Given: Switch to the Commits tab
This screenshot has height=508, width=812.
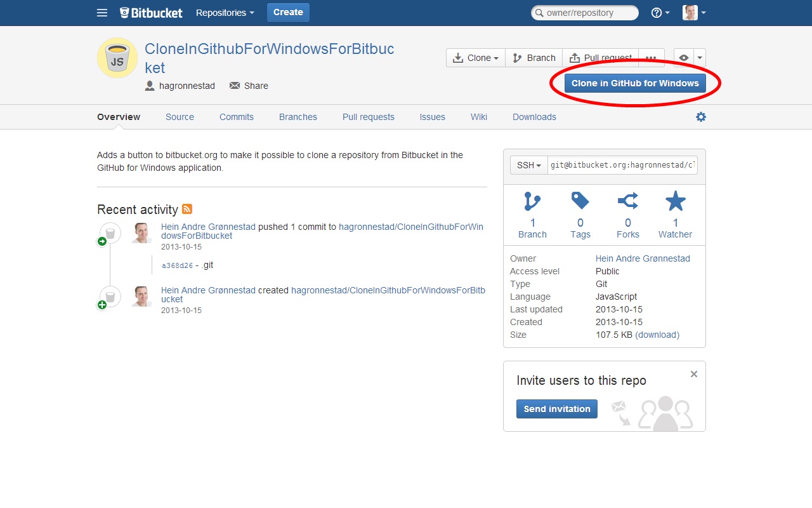Looking at the screenshot, I should (237, 117).
